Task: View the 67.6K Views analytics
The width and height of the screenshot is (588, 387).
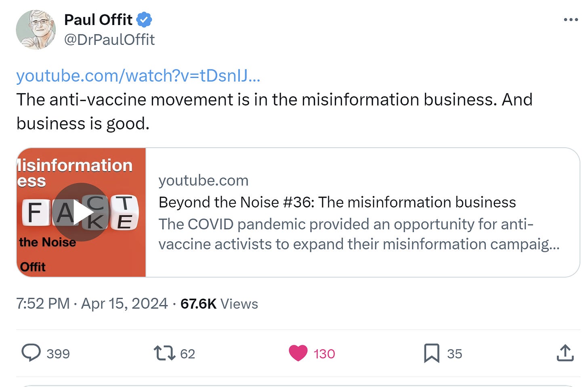Action: (x=219, y=303)
